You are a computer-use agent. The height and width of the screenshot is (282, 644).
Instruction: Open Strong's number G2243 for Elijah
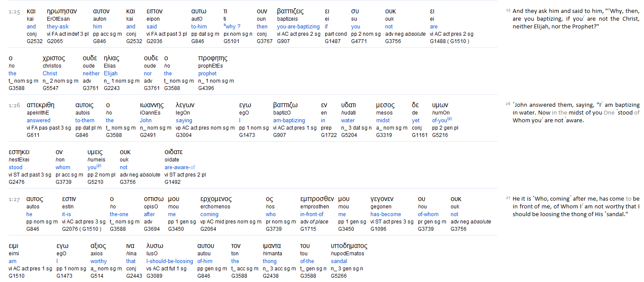(x=112, y=88)
